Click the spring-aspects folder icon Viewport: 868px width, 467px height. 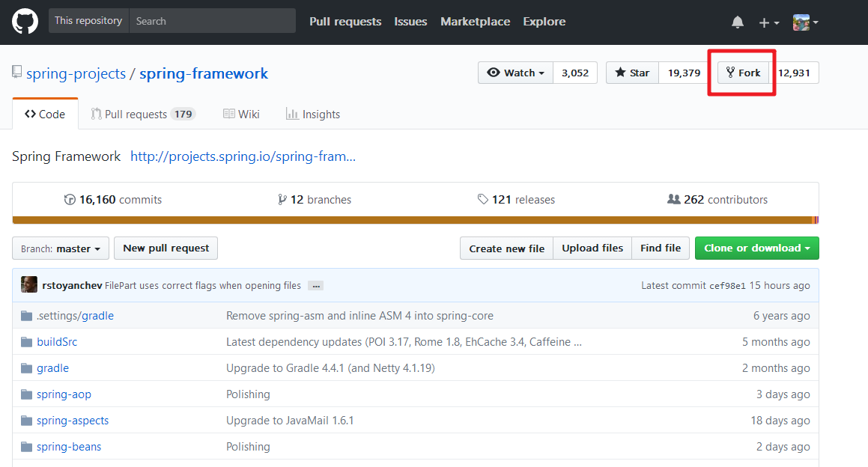click(26, 421)
